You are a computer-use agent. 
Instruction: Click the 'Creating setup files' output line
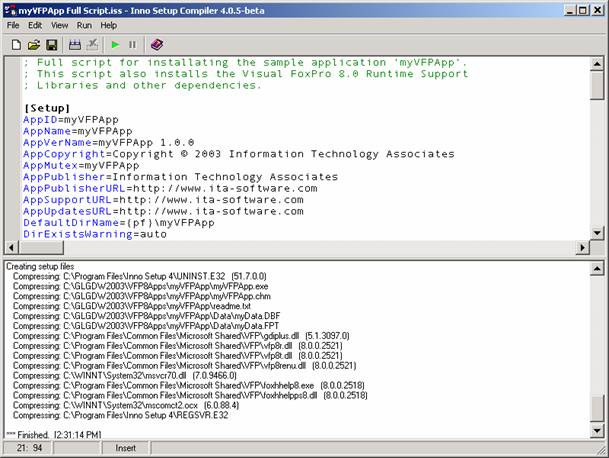pyautogui.click(x=40, y=266)
